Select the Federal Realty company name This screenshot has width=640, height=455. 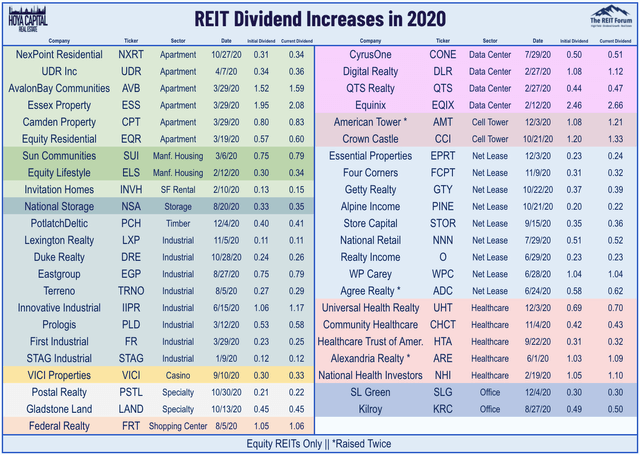(59, 426)
